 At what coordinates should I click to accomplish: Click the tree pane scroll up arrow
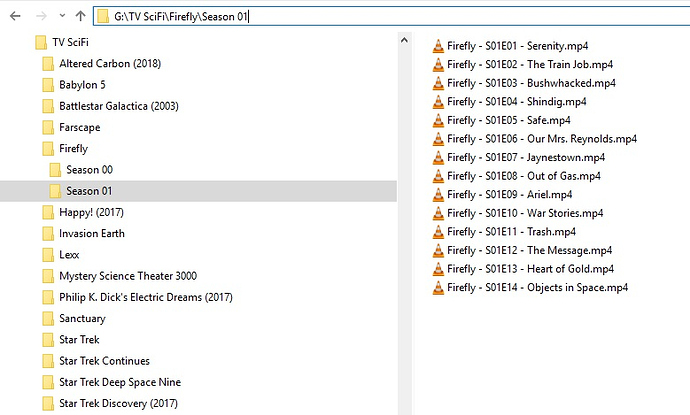tap(404, 40)
